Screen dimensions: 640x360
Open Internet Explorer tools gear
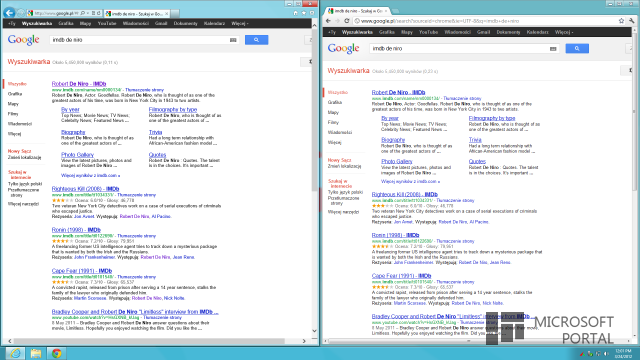tap(312, 13)
